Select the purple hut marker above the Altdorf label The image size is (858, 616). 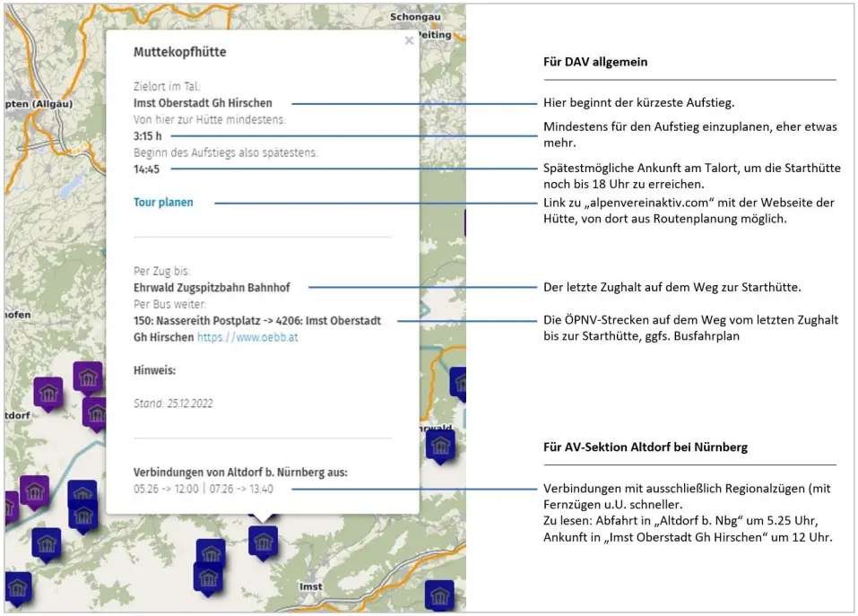tap(48, 393)
